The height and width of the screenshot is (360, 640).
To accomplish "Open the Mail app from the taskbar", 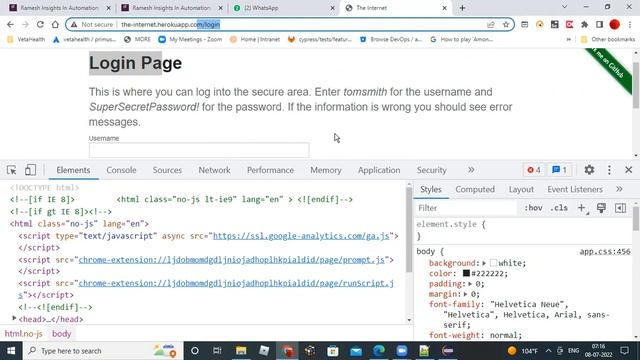I will tap(356, 351).
